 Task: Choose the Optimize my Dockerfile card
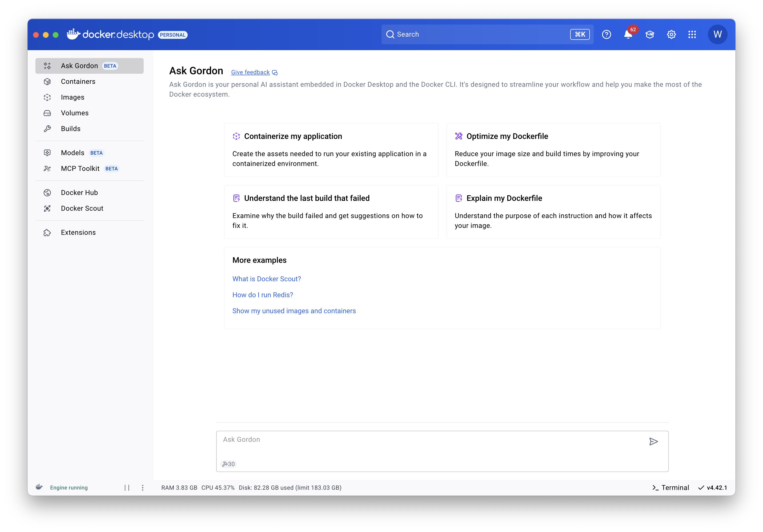pyautogui.click(x=553, y=150)
